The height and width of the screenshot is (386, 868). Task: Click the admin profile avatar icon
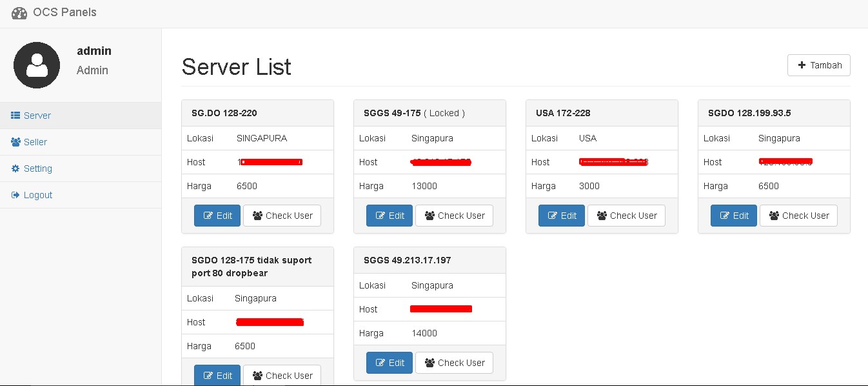36,65
